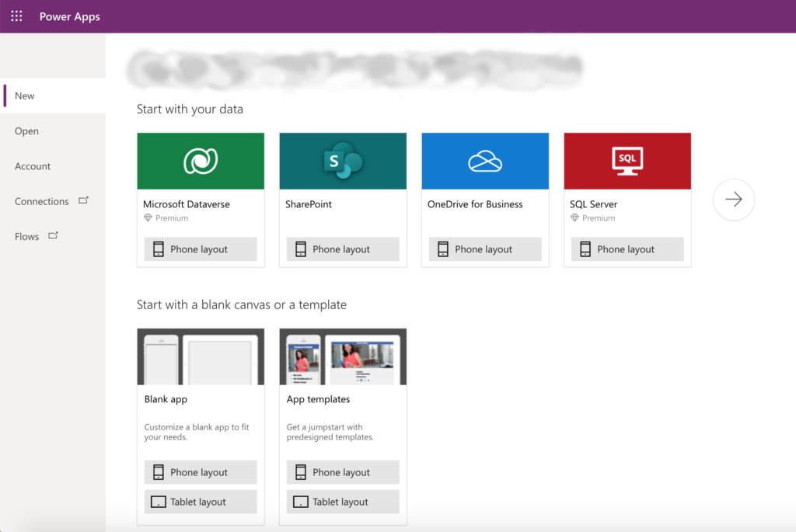
Task: Open the Flows menu item
Action: (x=53, y=236)
